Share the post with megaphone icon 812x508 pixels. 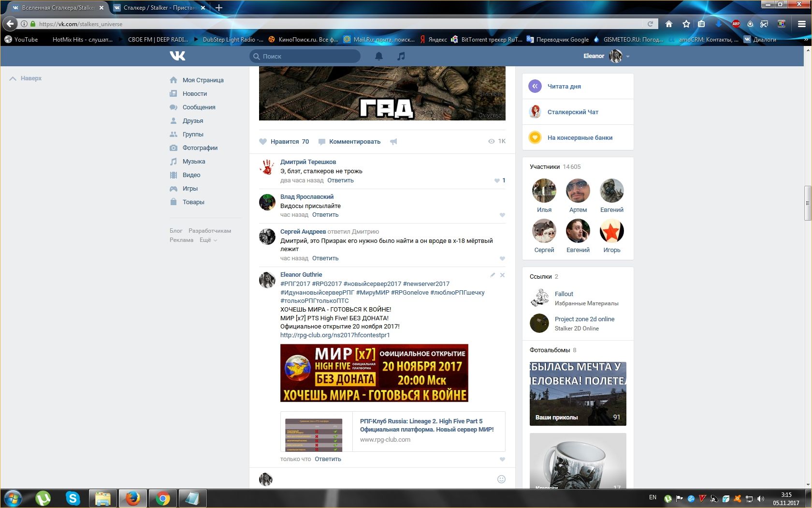pyautogui.click(x=393, y=142)
